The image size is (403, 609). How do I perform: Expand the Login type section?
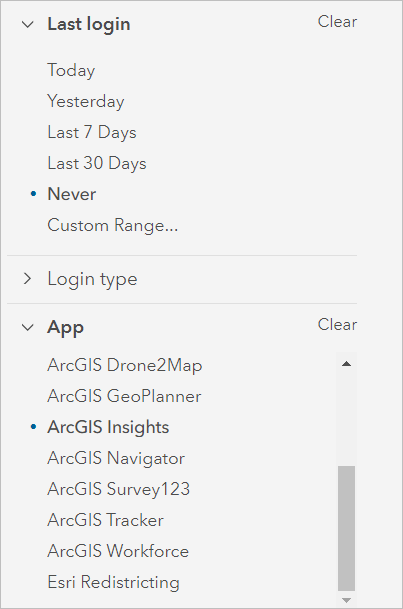[27, 278]
